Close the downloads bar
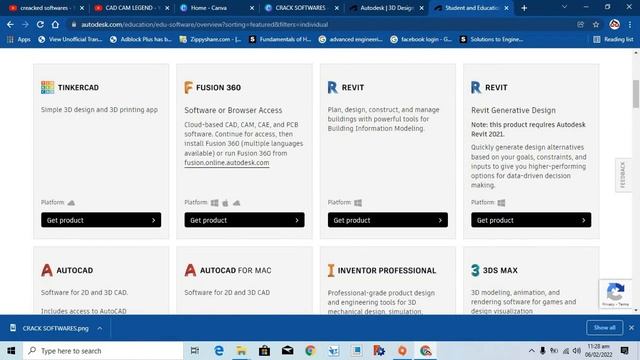 [631, 328]
